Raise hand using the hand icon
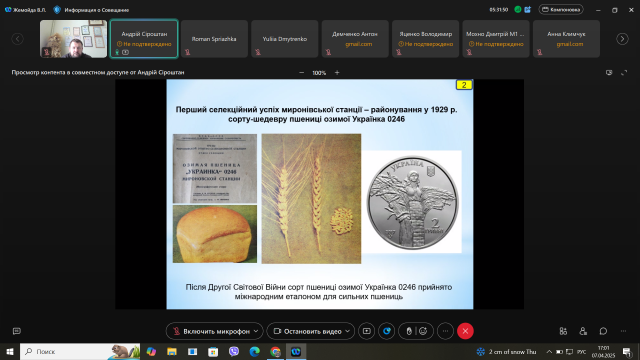 point(409,331)
